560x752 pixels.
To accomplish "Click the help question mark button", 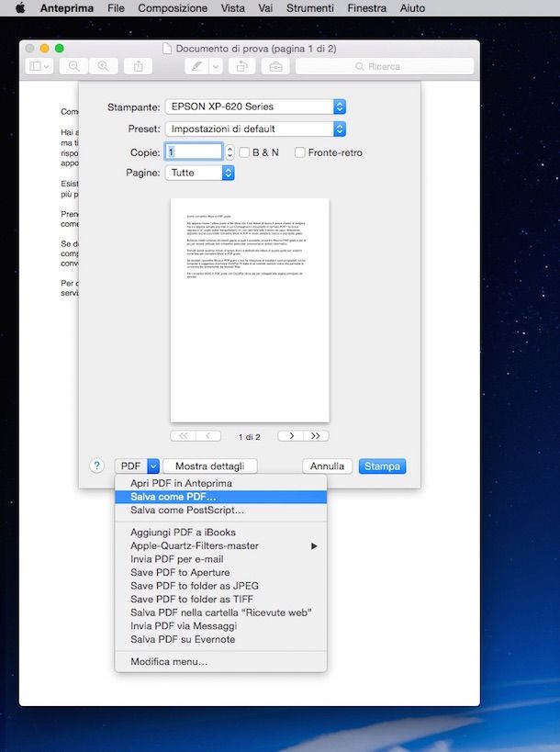I will tap(97, 466).
